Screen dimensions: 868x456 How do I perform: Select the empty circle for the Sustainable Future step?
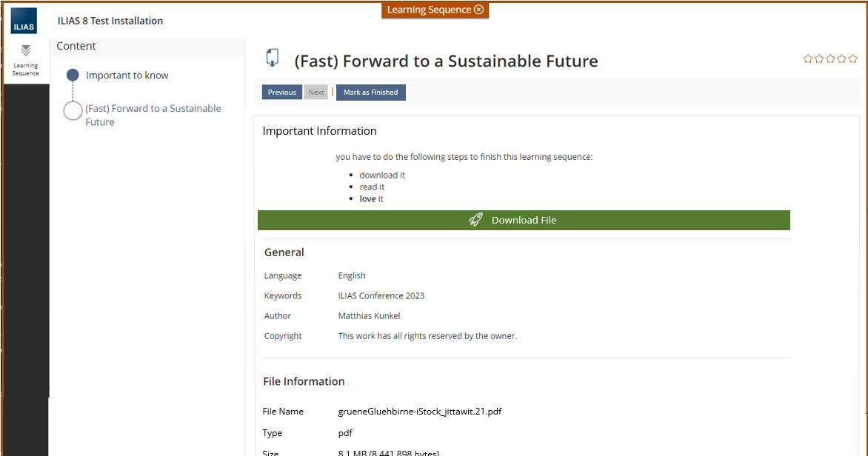73,111
